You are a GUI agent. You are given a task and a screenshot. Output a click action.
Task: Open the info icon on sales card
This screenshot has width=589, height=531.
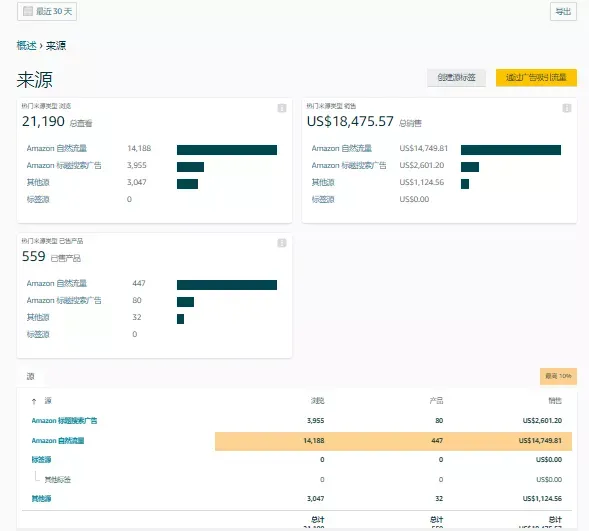pos(566,108)
